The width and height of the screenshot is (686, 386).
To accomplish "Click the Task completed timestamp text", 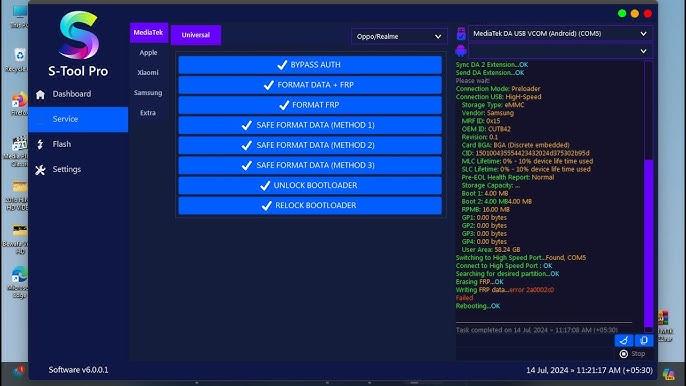I will (537, 330).
